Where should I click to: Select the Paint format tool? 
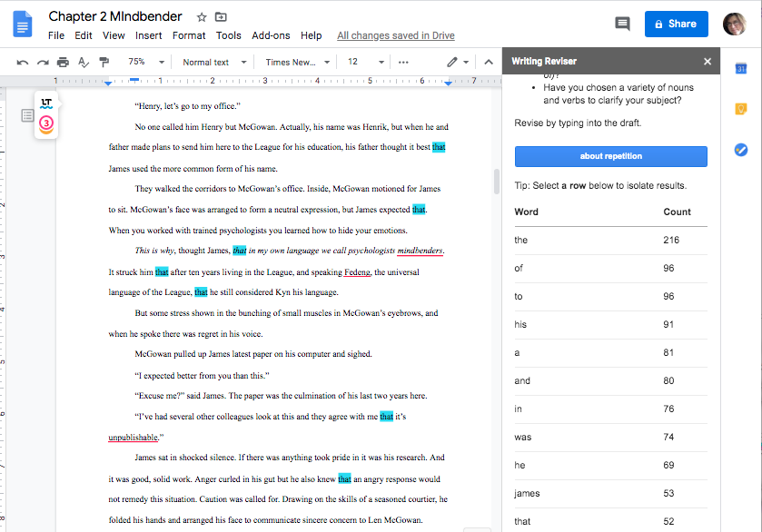pyautogui.click(x=104, y=62)
